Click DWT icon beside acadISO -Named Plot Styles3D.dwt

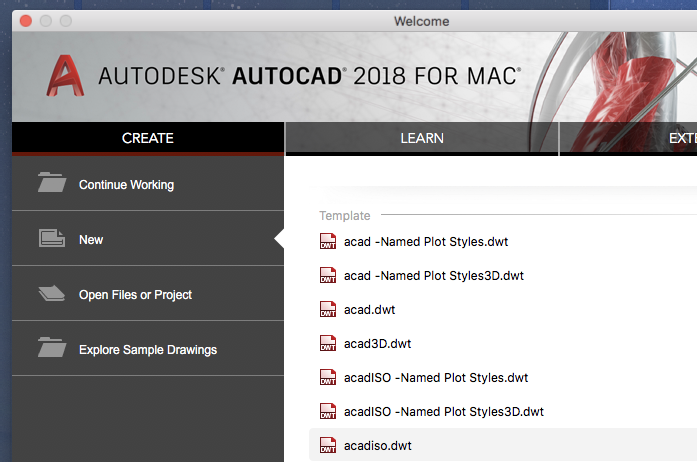328,411
